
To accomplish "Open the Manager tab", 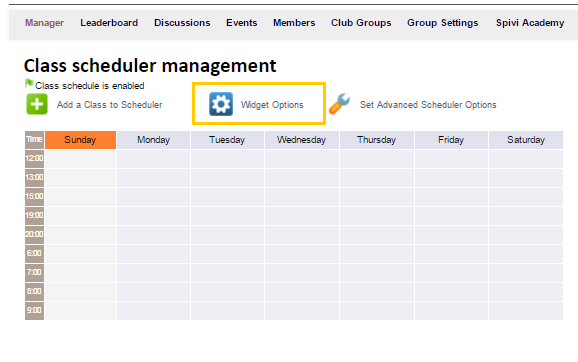I will [44, 23].
